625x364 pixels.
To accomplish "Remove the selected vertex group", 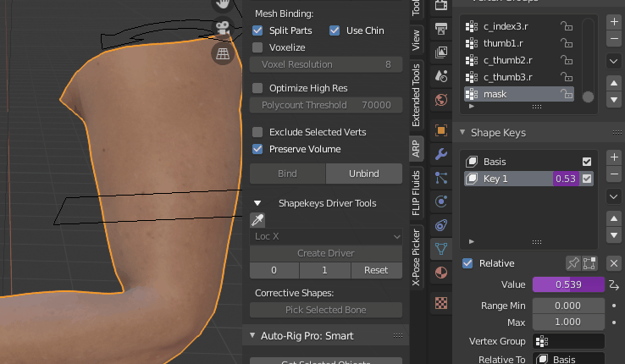I will pyautogui.click(x=614, y=39).
